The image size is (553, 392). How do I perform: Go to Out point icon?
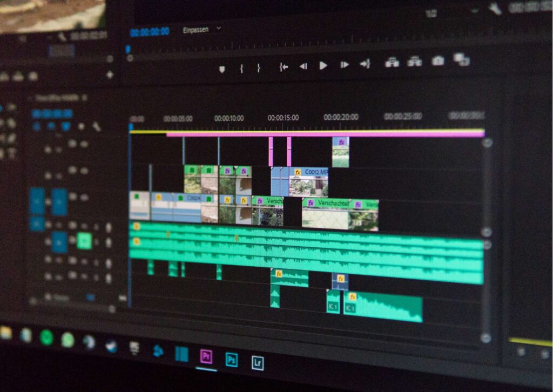coord(365,64)
